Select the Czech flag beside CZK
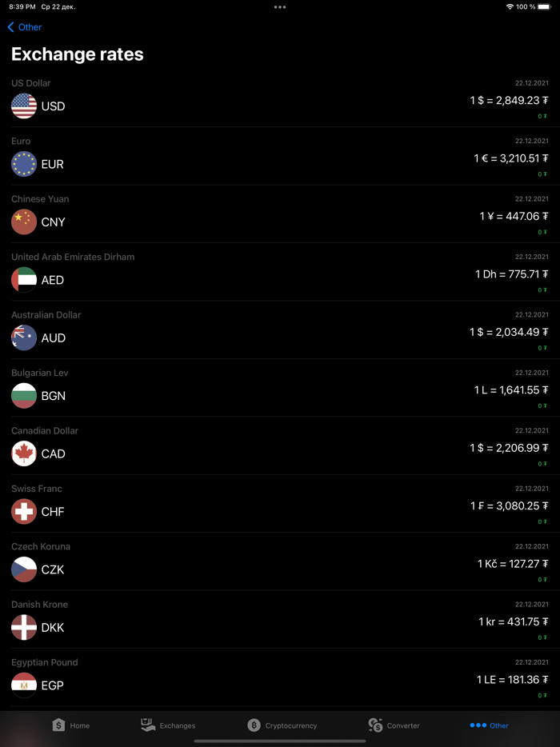560x747 pixels. click(x=23, y=569)
